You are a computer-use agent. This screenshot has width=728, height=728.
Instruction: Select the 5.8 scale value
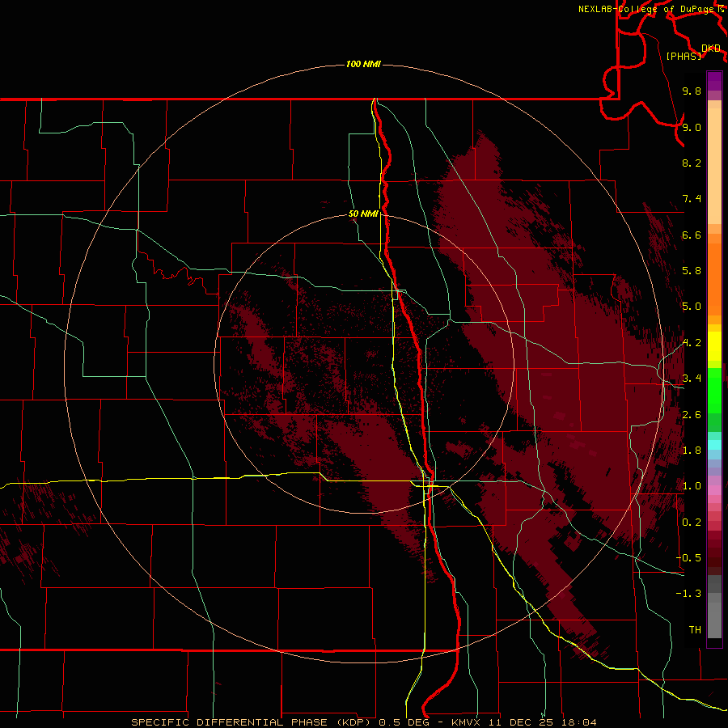coord(692,271)
